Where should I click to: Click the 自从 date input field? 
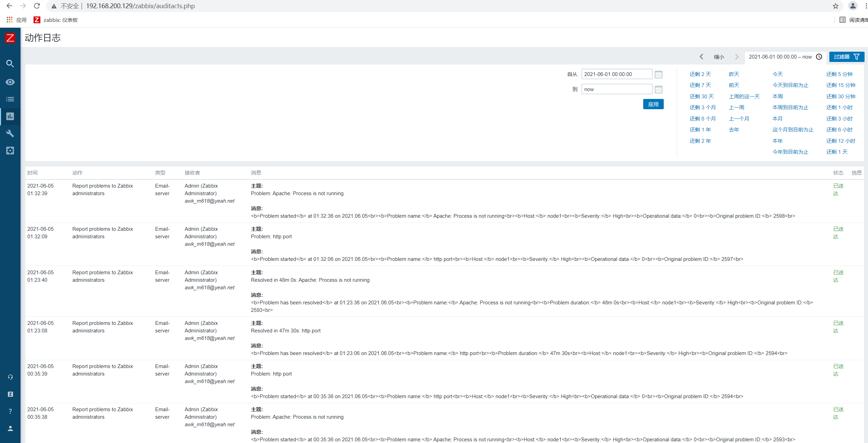616,74
